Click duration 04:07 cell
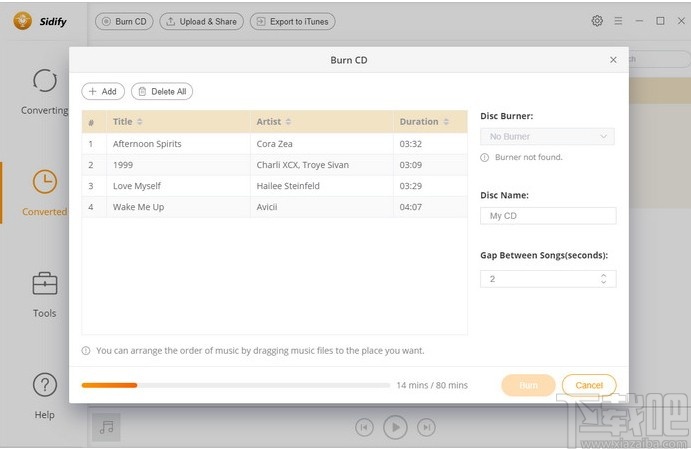Image resolution: width=691 pixels, height=449 pixels. pos(430,207)
